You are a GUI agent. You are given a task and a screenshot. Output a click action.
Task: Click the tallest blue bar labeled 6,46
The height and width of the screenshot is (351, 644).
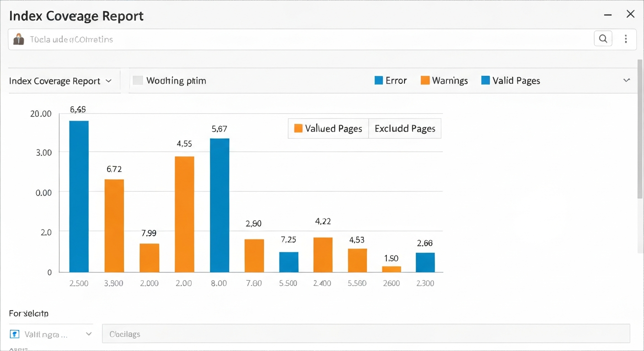[79, 197]
